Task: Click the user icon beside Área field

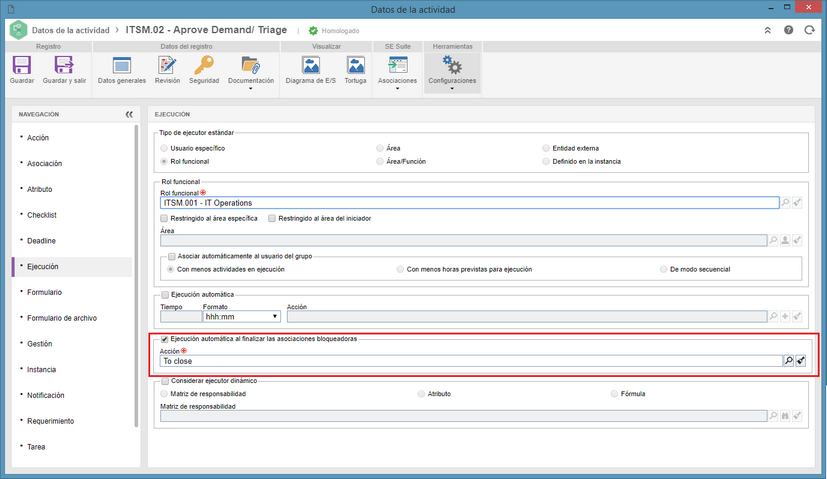Action: [785, 240]
